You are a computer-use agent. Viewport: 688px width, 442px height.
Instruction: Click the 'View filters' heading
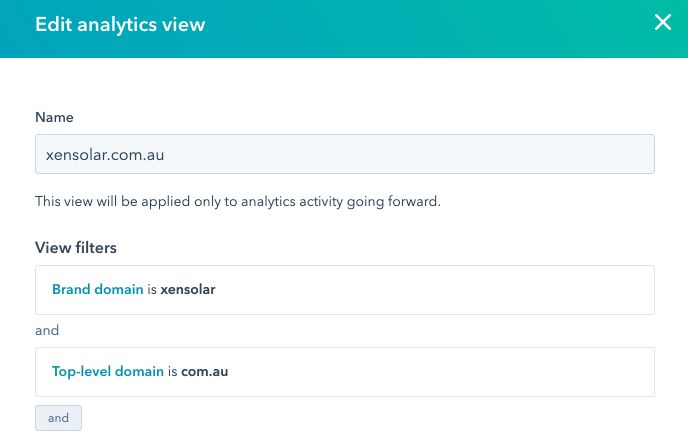pyautogui.click(x=74, y=247)
